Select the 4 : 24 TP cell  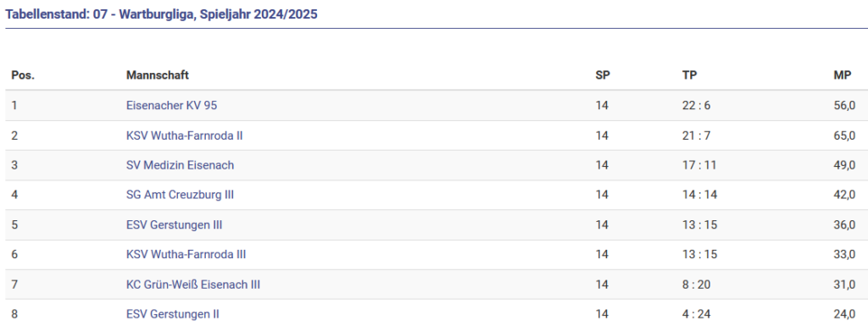pyautogui.click(x=696, y=313)
